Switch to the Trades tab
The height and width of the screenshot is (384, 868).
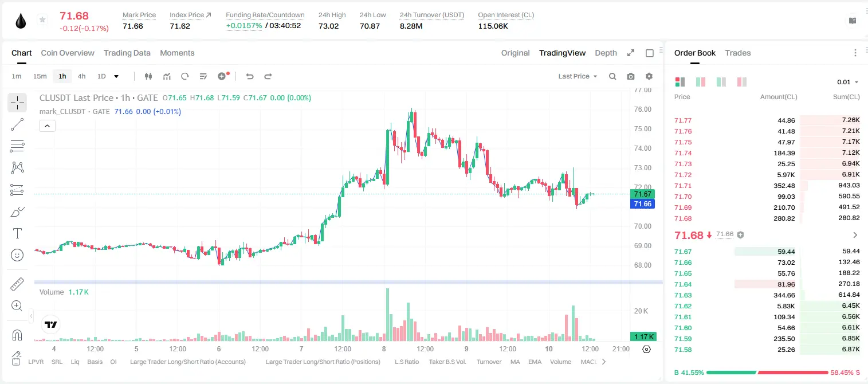pos(738,53)
